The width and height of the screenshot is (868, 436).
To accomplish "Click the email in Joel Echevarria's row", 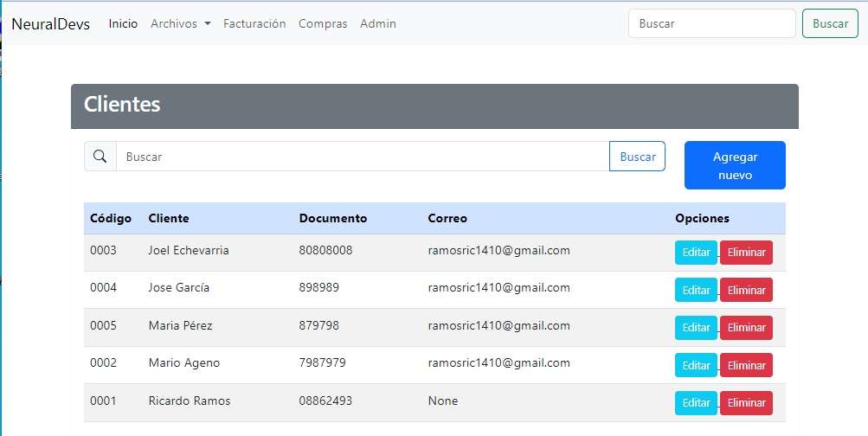I will pyautogui.click(x=498, y=250).
